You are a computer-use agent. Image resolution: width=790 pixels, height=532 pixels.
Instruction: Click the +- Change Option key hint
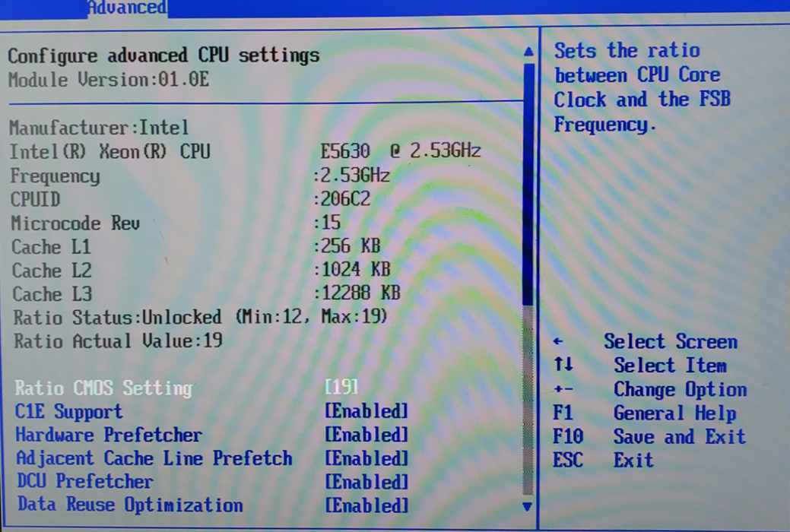(563, 389)
